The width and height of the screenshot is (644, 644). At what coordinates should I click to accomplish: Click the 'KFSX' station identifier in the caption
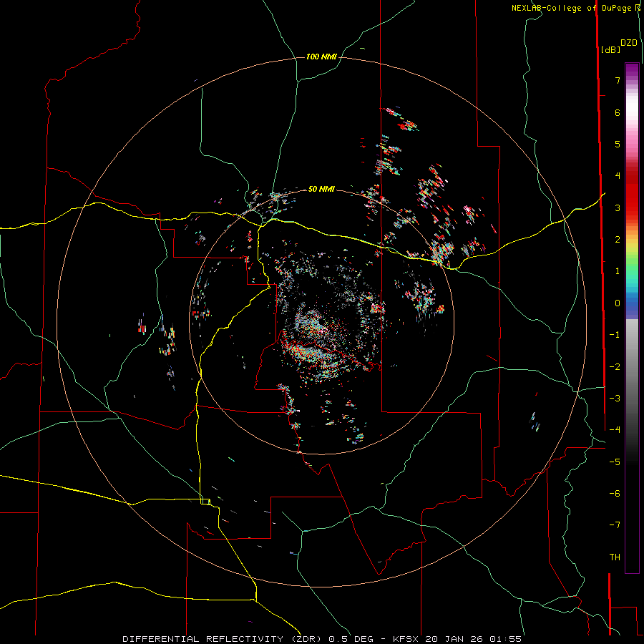click(406, 639)
